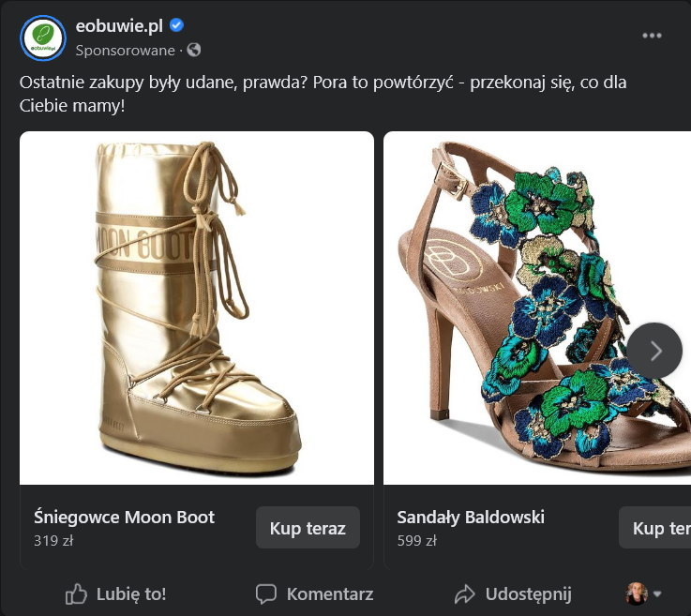691x616 pixels.
Task: Open the eobuwie.pl page name link
Action: [x=119, y=25]
